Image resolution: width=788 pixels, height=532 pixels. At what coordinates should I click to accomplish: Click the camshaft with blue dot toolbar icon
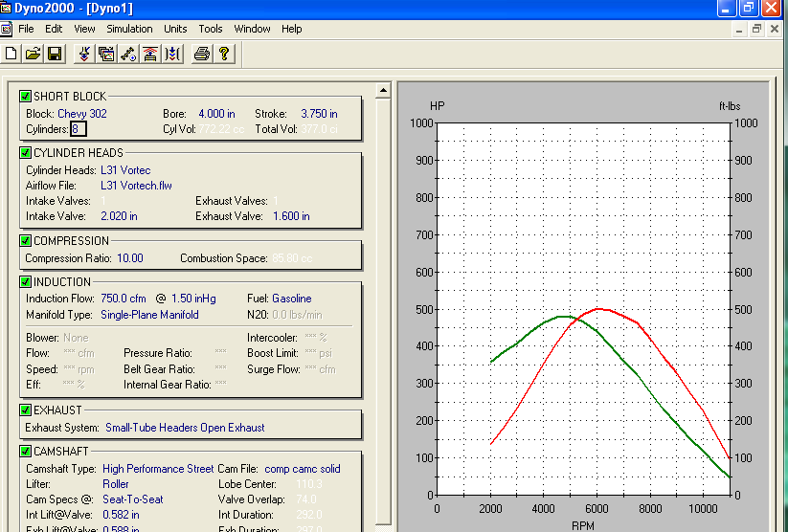tap(128, 54)
